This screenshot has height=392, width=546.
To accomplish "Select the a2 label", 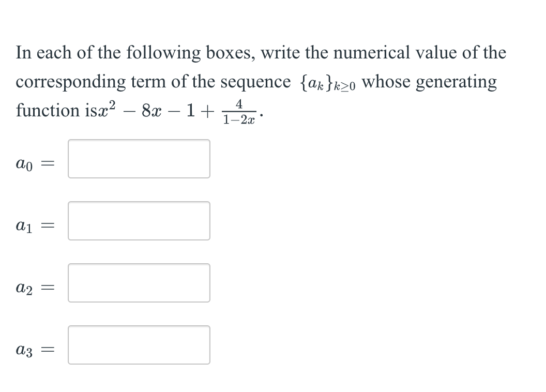I will click(x=24, y=287).
